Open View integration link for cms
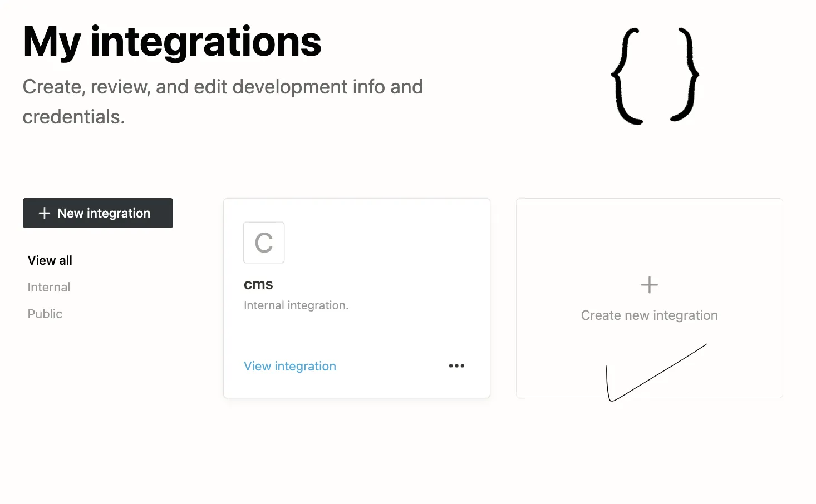The image size is (816, 504). (289, 365)
